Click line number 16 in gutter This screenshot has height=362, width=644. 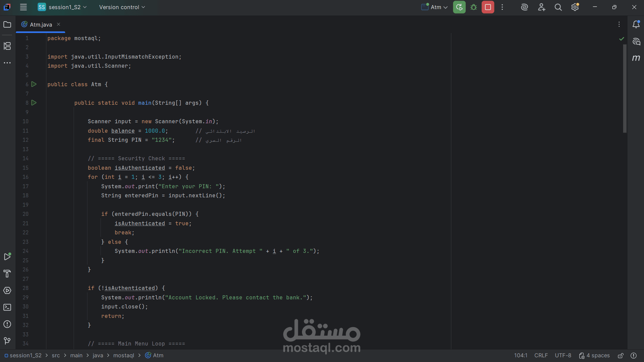point(26,177)
